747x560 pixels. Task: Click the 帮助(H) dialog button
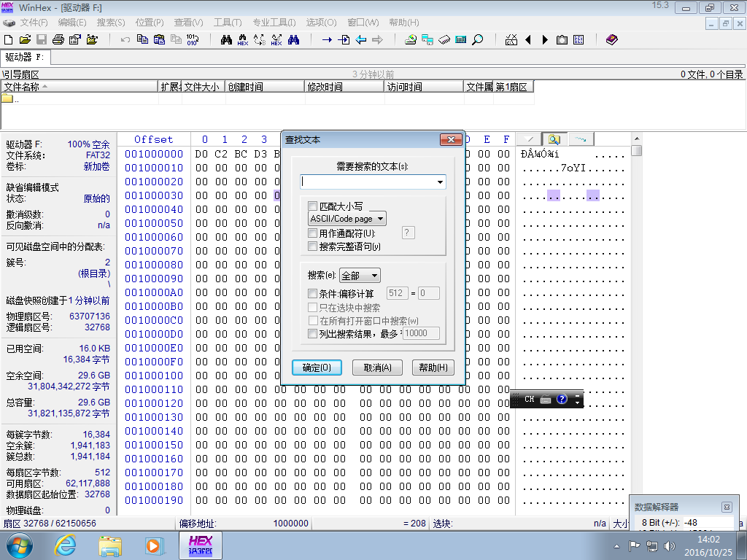(x=433, y=367)
